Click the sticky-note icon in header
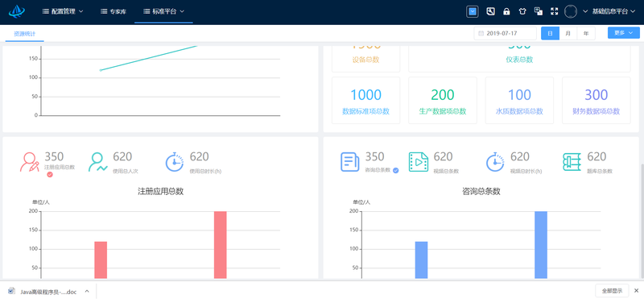Viewport: 644px width, 299px height. tap(490, 11)
